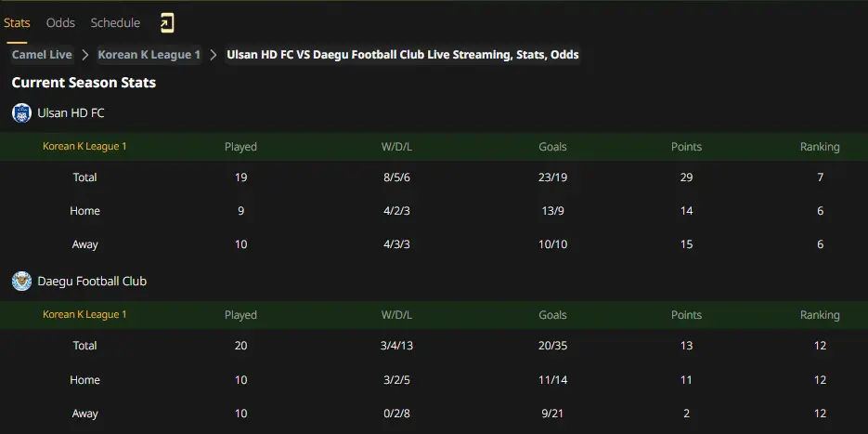Click the Ulsan vs Daegu breadcrumb title
Screen dimensions: 868x434
[403, 54]
